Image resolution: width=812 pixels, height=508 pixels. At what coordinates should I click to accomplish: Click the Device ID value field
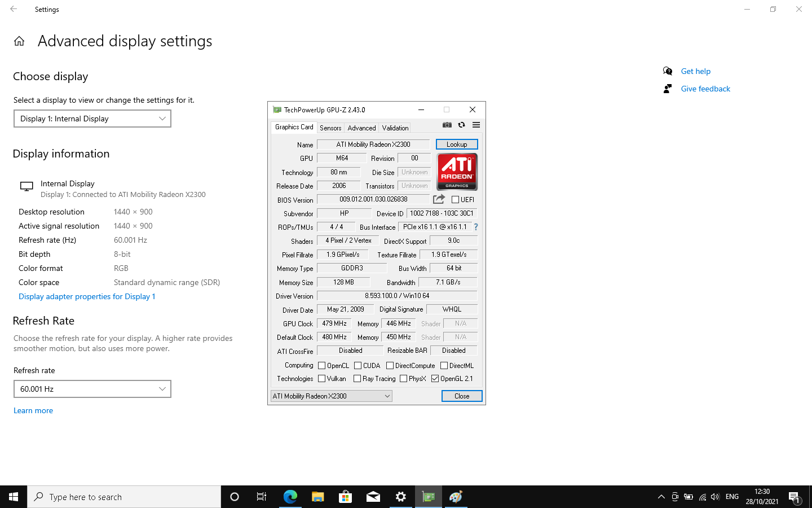tap(442, 213)
